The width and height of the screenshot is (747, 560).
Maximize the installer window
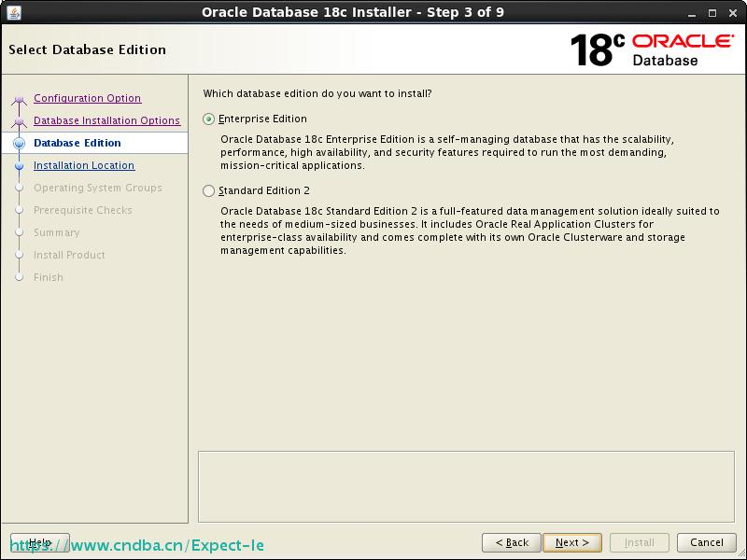(712, 13)
